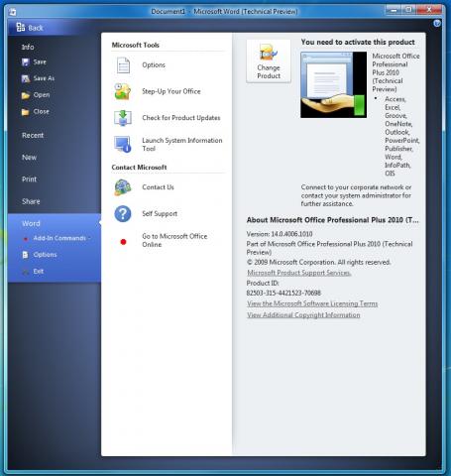Click the Self Support question mark icon
The image size is (451, 476).
click(x=123, y=214)
